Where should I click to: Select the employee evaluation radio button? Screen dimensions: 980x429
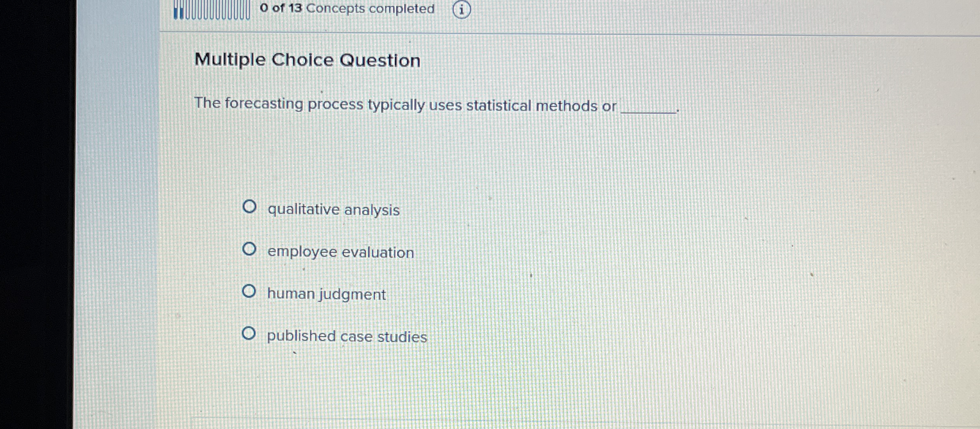250,249
